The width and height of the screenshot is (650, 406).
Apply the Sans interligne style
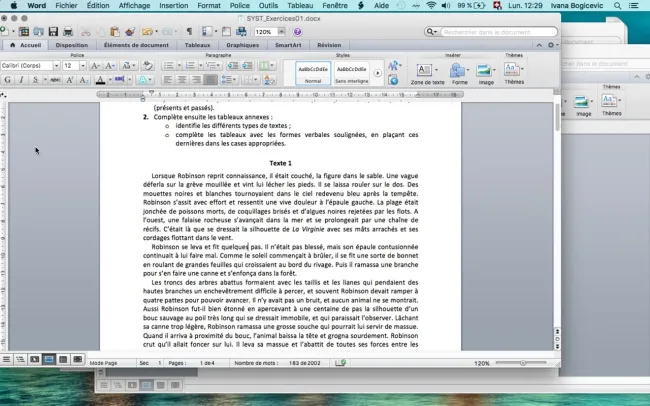pos(352,73)
